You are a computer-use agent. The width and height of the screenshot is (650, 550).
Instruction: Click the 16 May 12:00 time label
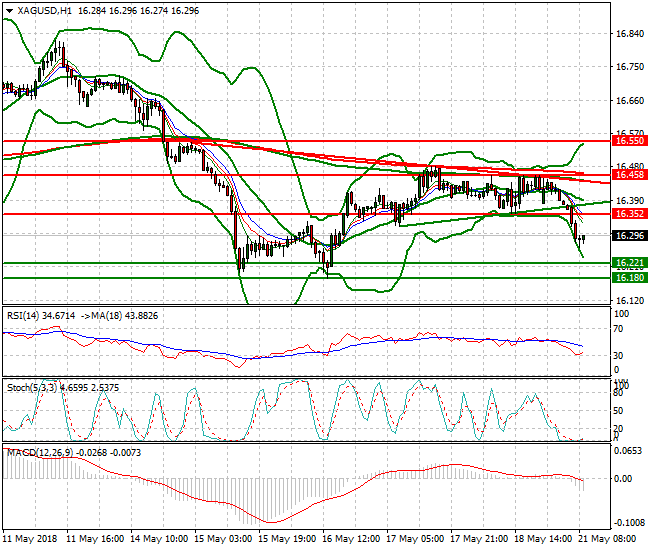click(351, 539)
